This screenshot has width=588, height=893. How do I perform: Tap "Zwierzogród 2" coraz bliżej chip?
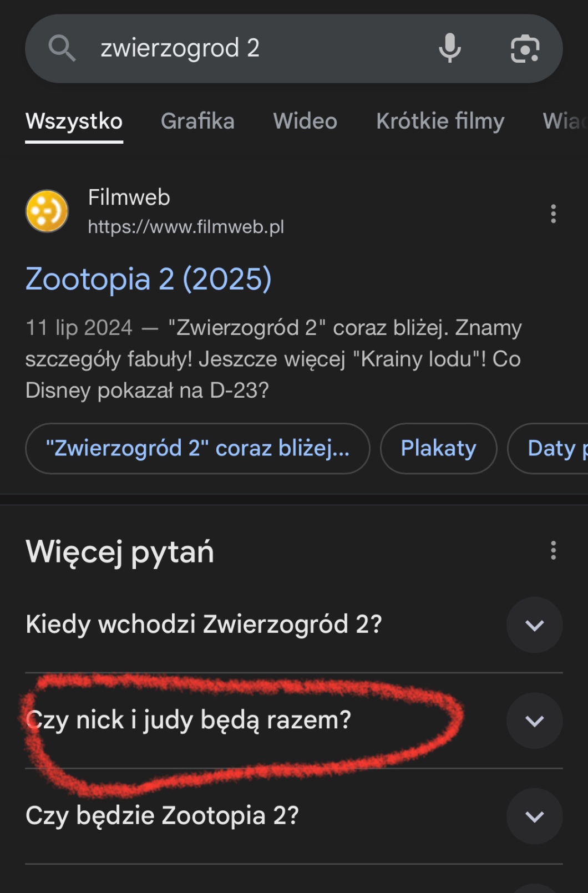pos(197,448)
